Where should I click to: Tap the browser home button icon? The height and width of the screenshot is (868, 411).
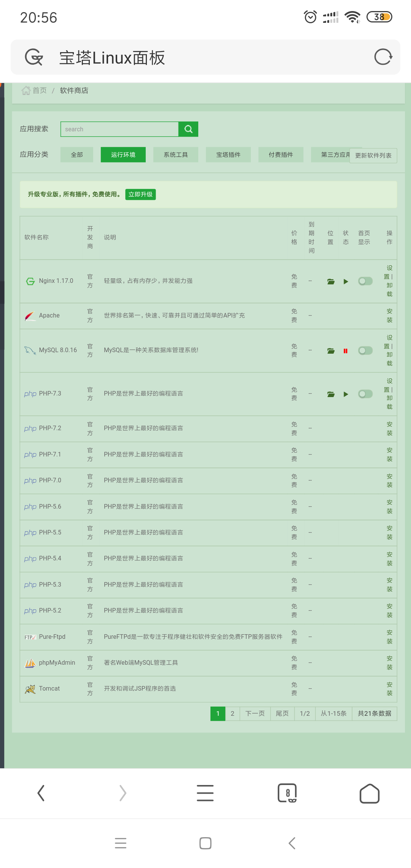point(370,793)
